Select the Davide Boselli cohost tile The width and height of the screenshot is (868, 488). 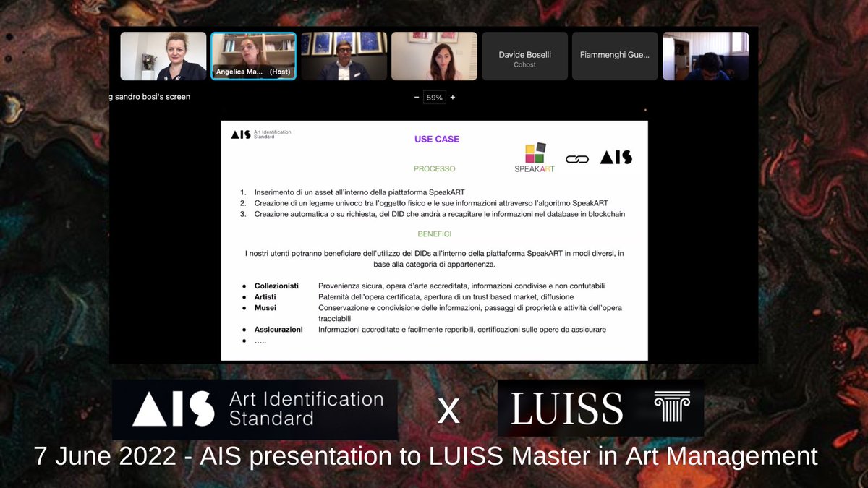tap(524, 56)
